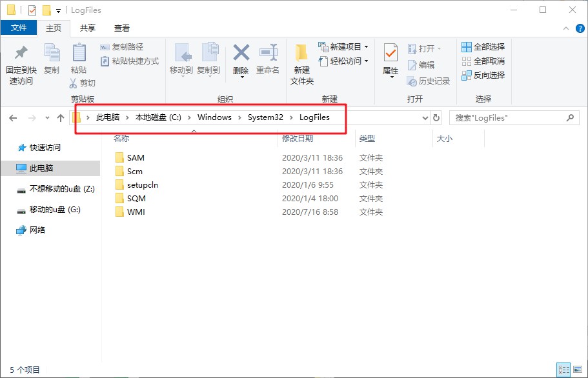Create a new folder using ribbon icon
The image size is (588, 378).
coord(301,54)
